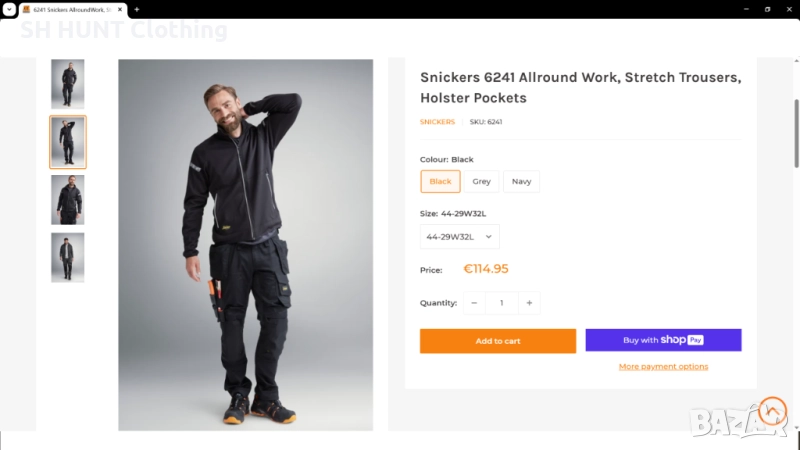Open the size dropdown 44-29W32L
This screenshot has height=450, width=800.
[459, 237]
